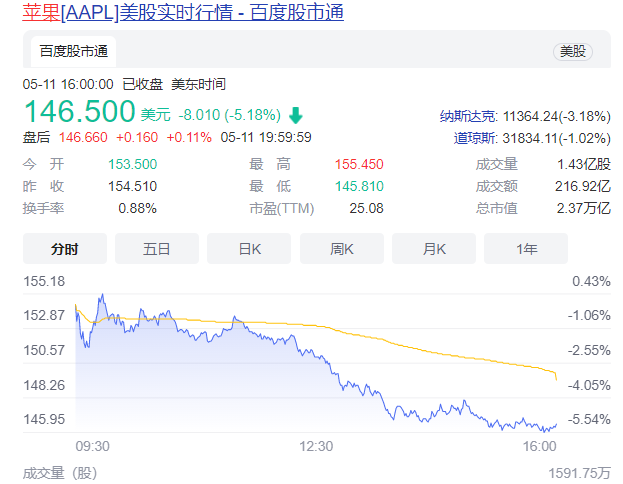The width and height of the screenshot is (623, 484).
Task: Click the yellow average line end at close
Action: (556, 379)
